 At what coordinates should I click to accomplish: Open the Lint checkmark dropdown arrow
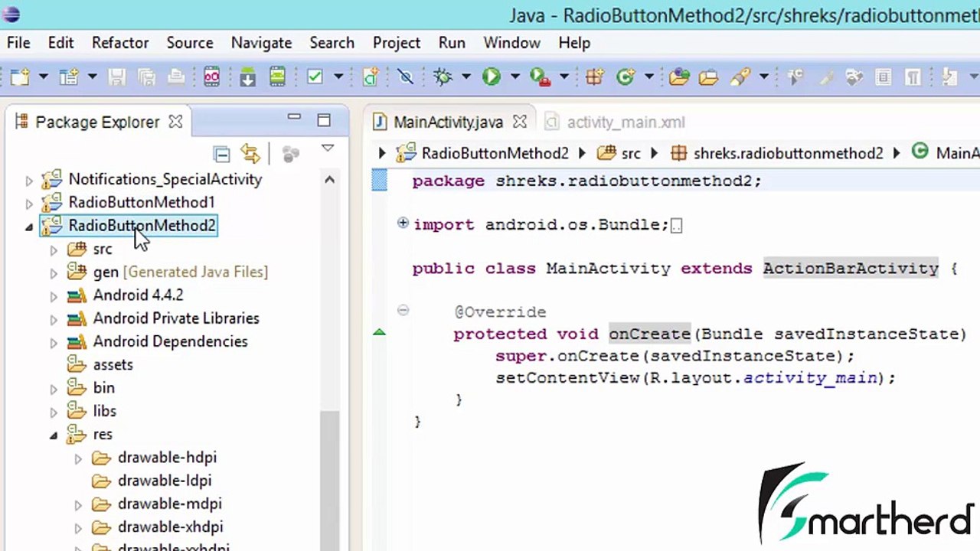pos(338,77)
